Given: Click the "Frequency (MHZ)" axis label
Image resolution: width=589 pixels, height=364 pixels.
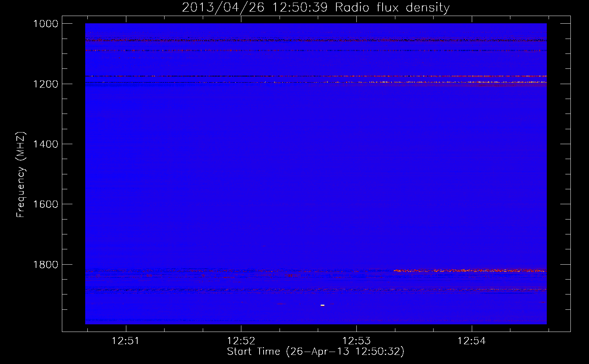Looking at the screenshot, I should (x=21, y=175).
